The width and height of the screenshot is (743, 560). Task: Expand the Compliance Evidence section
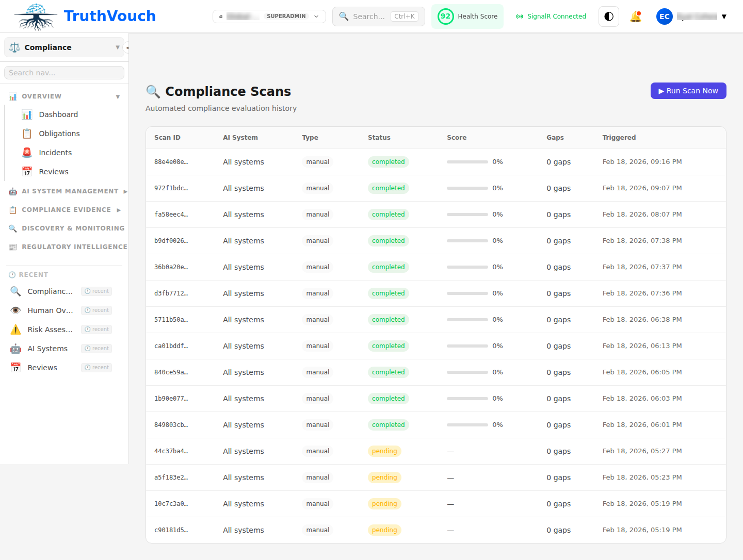tap(66, 209)
